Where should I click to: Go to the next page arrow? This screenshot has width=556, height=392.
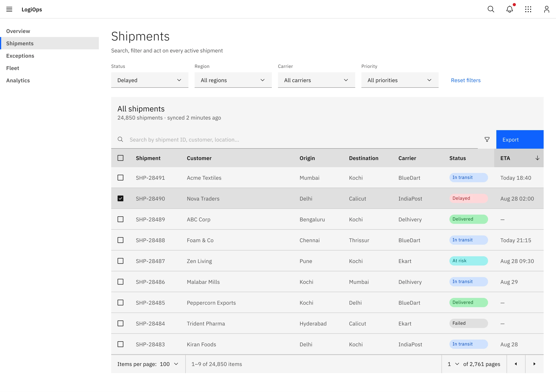534,364
